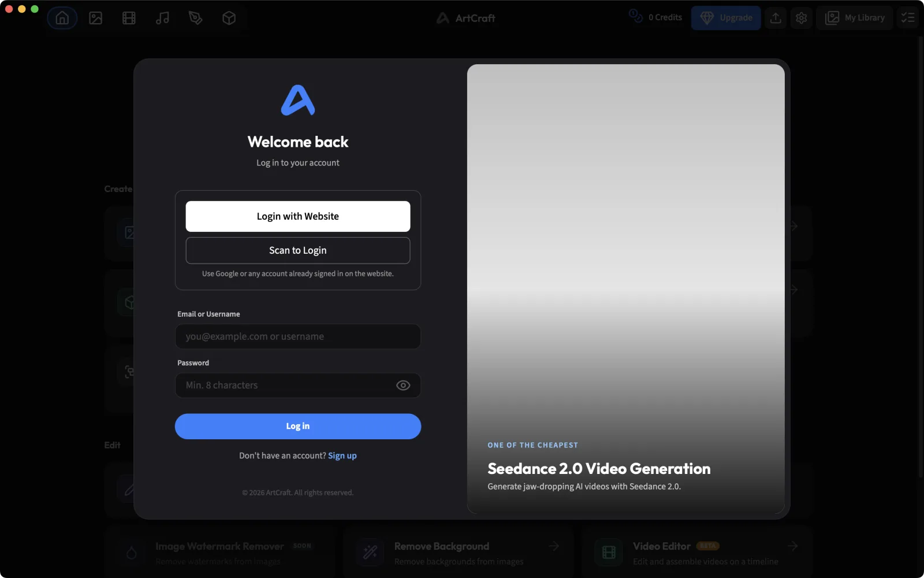Toggle password visibility eye icon
Screen dimensions: 924x578
click(403, 386)
